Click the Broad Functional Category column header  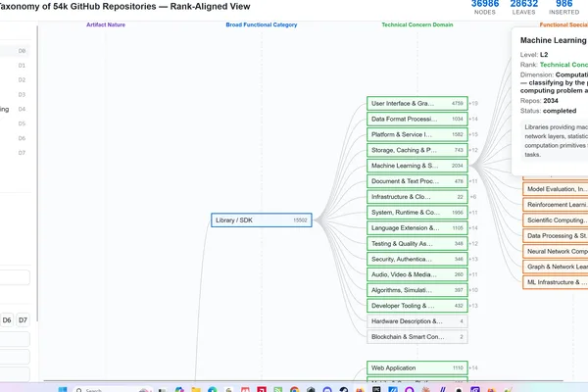click(x=262, y=24)
